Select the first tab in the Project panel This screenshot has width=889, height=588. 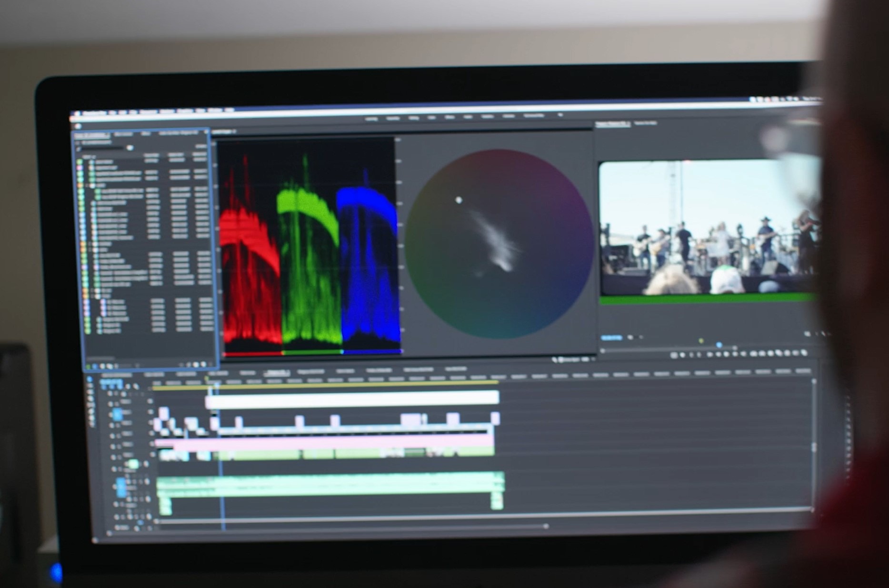point(91,135)
